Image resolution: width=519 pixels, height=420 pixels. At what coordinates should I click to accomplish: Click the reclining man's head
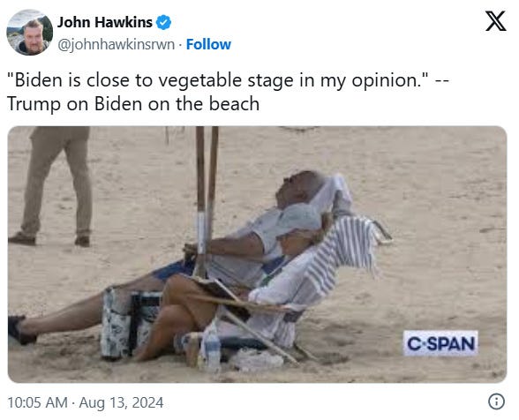299,189
